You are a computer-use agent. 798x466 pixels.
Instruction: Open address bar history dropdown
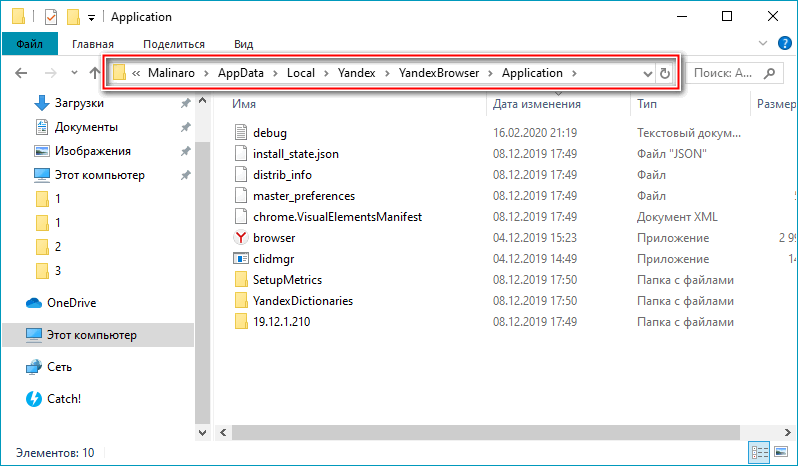[x=643, y=73]
